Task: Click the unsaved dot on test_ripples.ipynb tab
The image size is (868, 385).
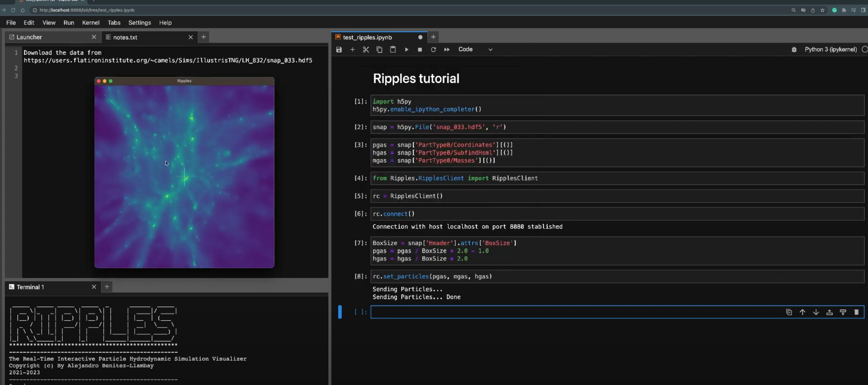Action: tap(420, 37)
